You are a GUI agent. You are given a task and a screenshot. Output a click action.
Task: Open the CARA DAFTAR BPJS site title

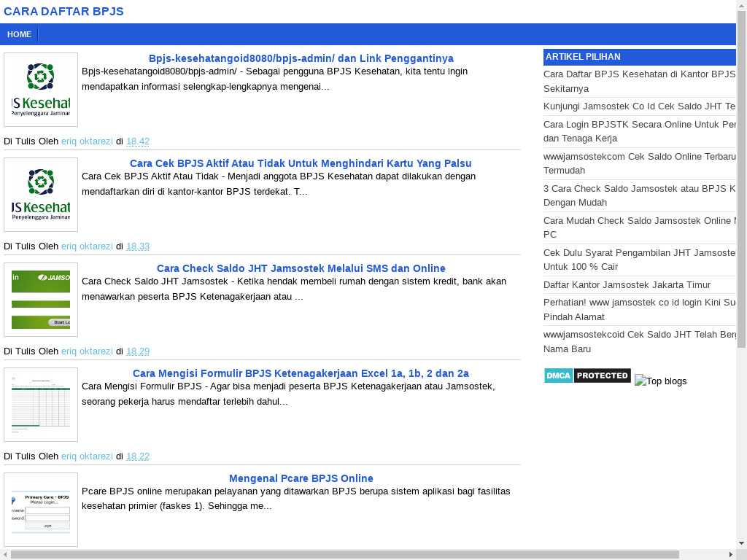(x=63, y=12)
